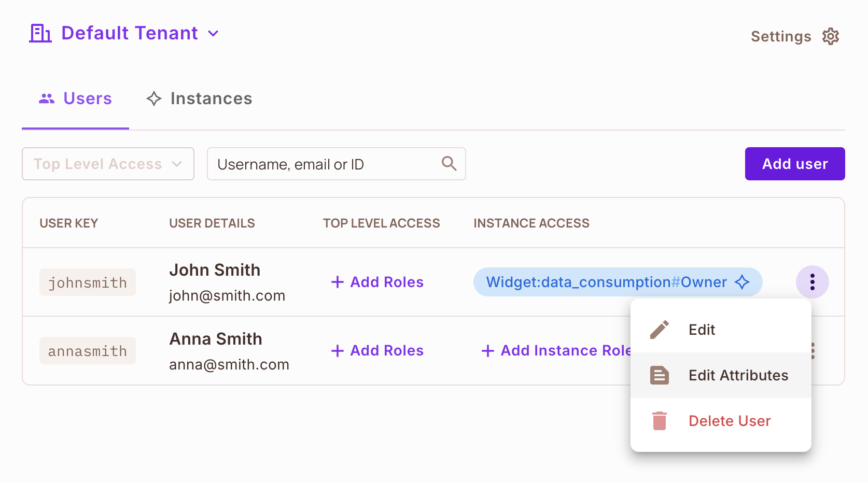Click the trash icon beside Delete User

click(659, 421)
